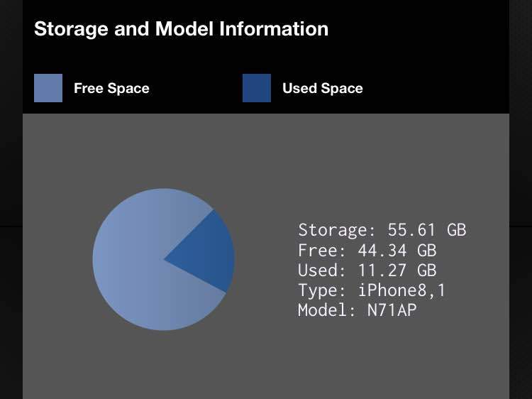Click the word Model: in the info text
The width and height of the screenshot is (532, 399).
click(327, 310)
